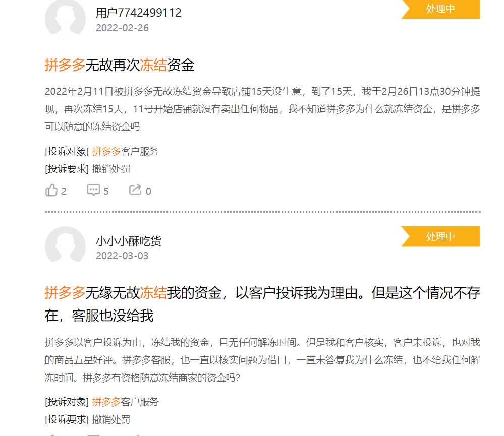The width and height of the screenshot is (504, 436).
Task: Open complaint titled 拼多多无缘无故冻结我的资金
Action: [262, 304]
